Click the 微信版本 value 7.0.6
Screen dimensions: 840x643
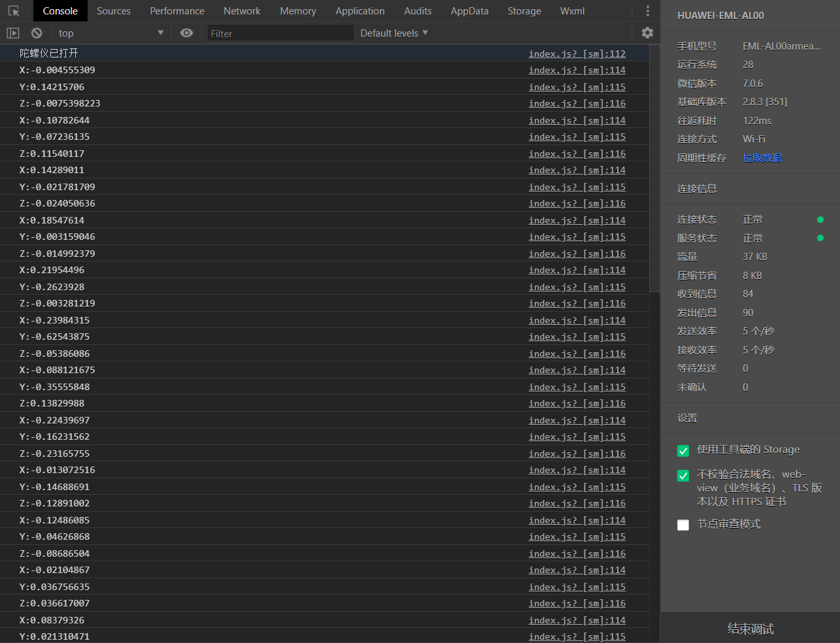(x=752, y=83)
